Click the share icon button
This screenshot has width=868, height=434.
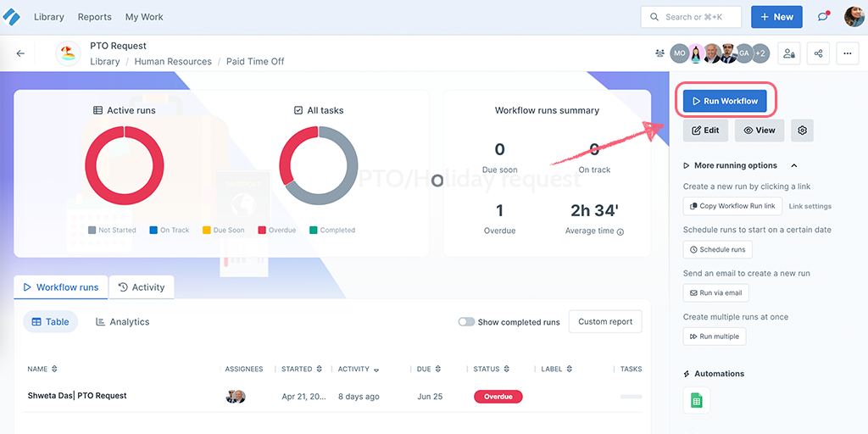tap(818, 53)
